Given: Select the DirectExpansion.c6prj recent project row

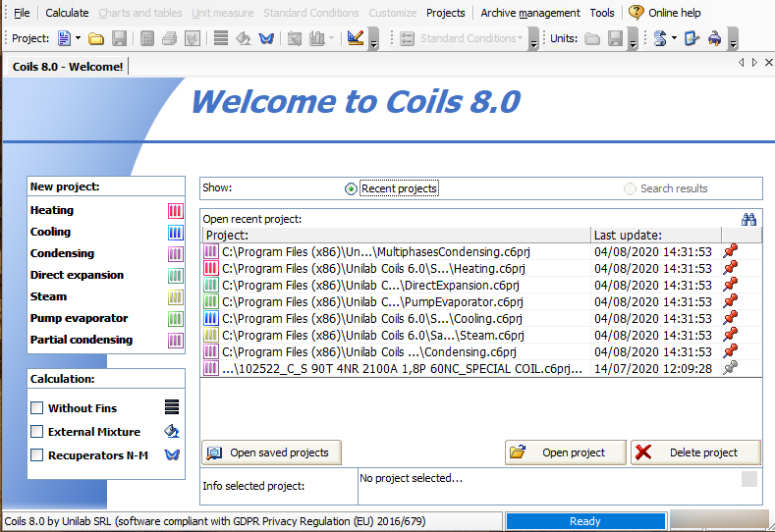Looking at the screenshot, I should (x=481, y=286).
